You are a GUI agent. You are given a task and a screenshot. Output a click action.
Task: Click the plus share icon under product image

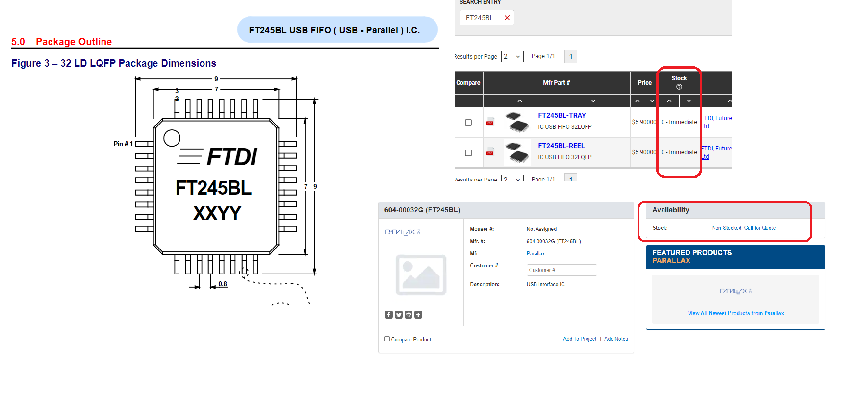coord(418,315)
